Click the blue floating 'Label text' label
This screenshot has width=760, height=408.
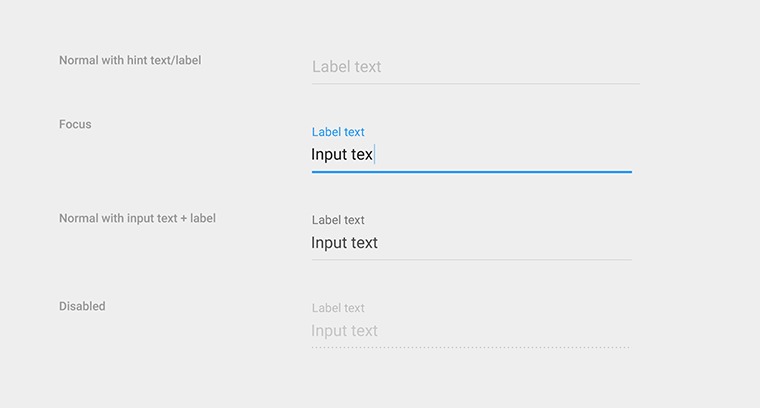coord(338,132)
